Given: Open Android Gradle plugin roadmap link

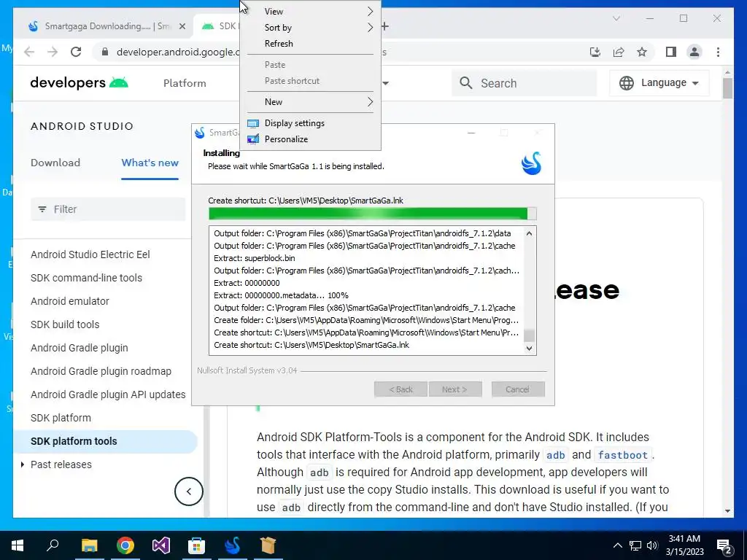Looking at the screenshot, I should pyautogui.click(x=101, y=371).
